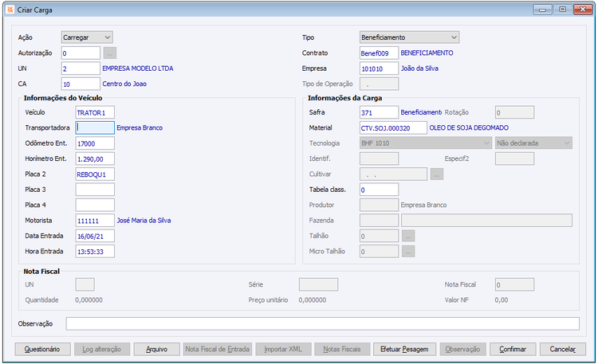
Task: Click the Safra field 371
Action: (x=379, y=112)
